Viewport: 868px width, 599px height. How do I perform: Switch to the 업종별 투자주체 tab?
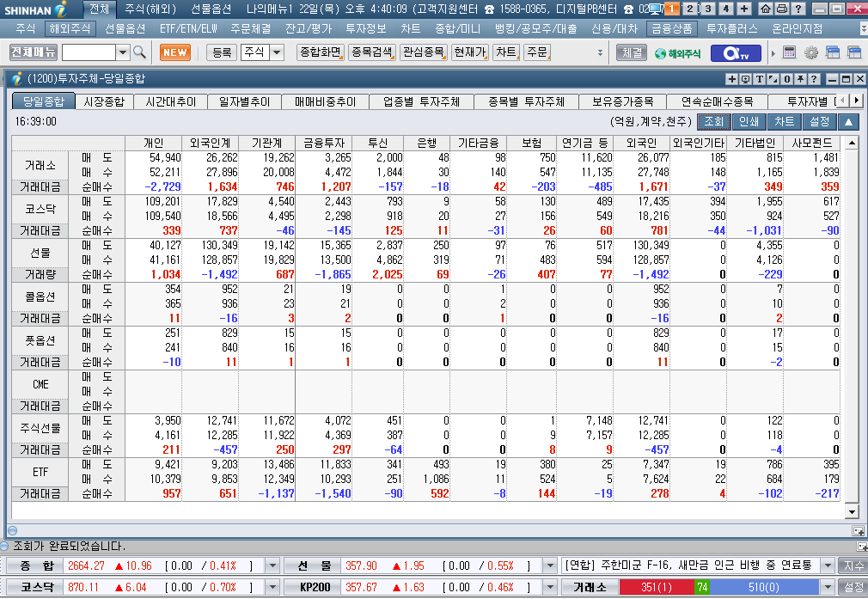pyautogui.click(x=421, y=102)
